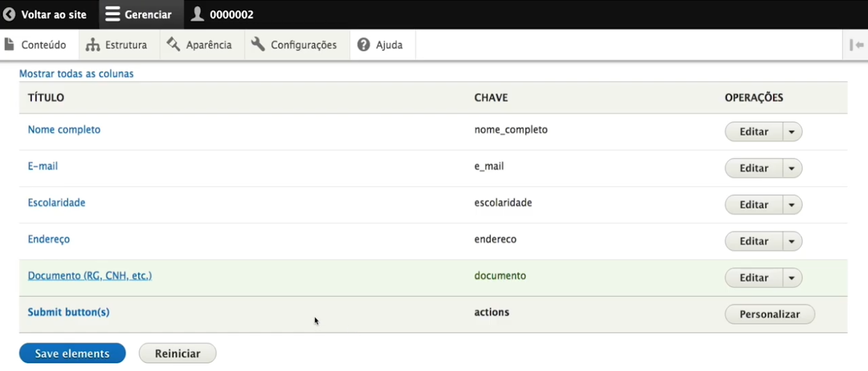Click the Aparência paintbrush icon
Image resolution: width=868 pixels, height=371 pixels.
(x=173, y=44)
